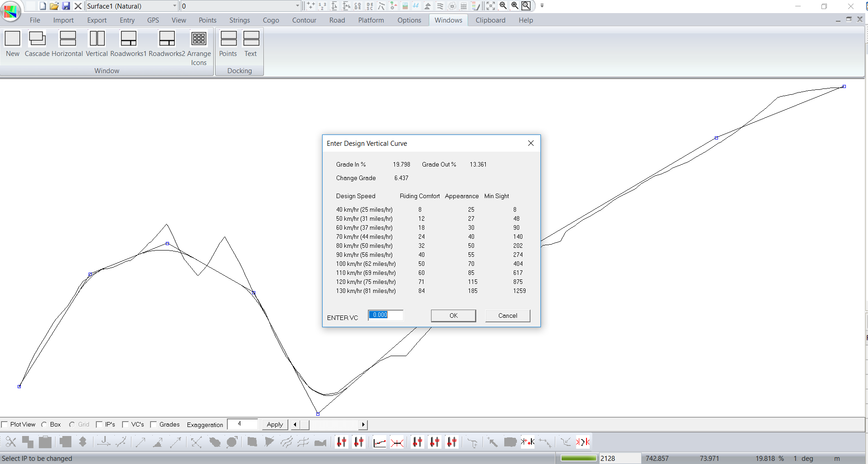Click the Save floppy disk icon
Screen dimensions: 868x464
coord(66,6)
